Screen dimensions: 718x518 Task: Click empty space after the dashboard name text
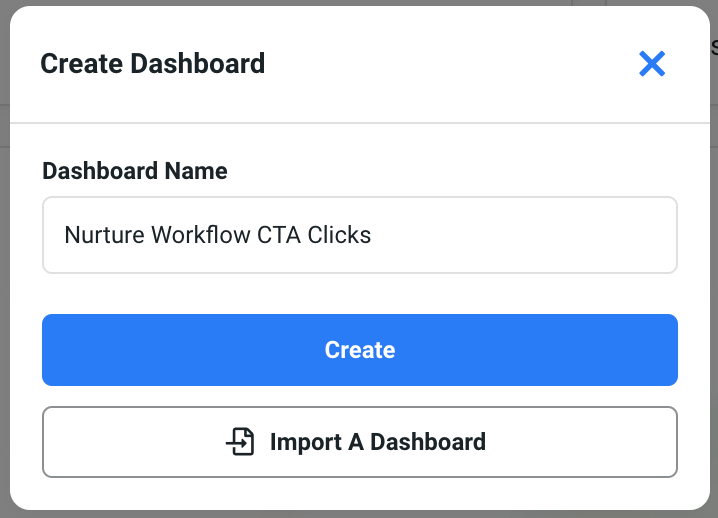click(x=520, y=235)
